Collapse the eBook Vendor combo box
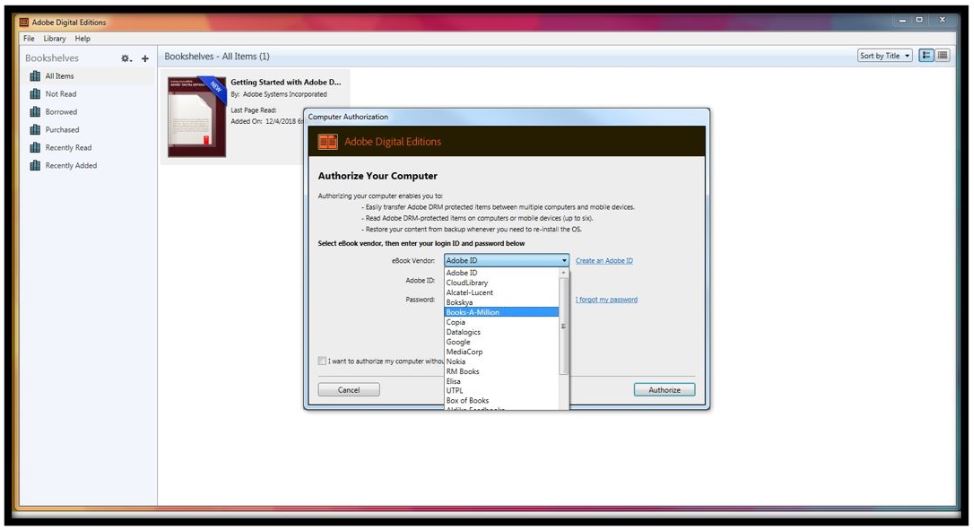Screen dimensions: 974x530 [x=506, y=260]
